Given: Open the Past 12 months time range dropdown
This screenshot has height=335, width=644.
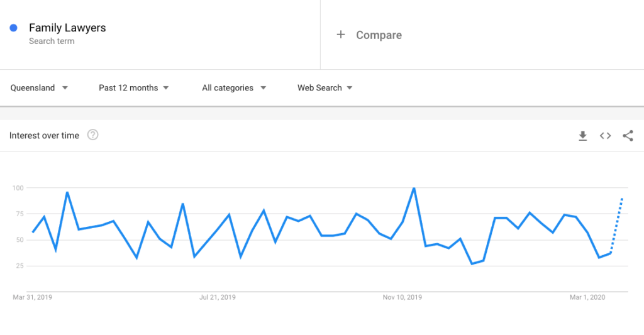Looking at the screenshot, I should [133, 88].
